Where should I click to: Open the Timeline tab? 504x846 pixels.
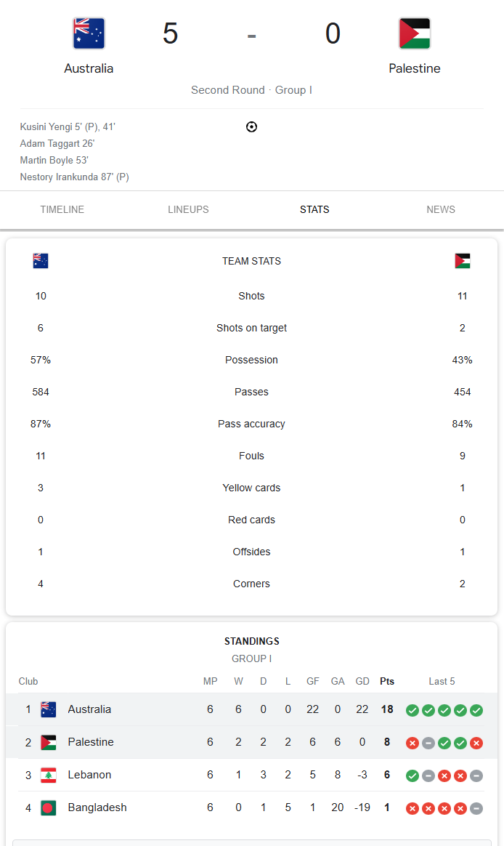[x=62, y=209]
